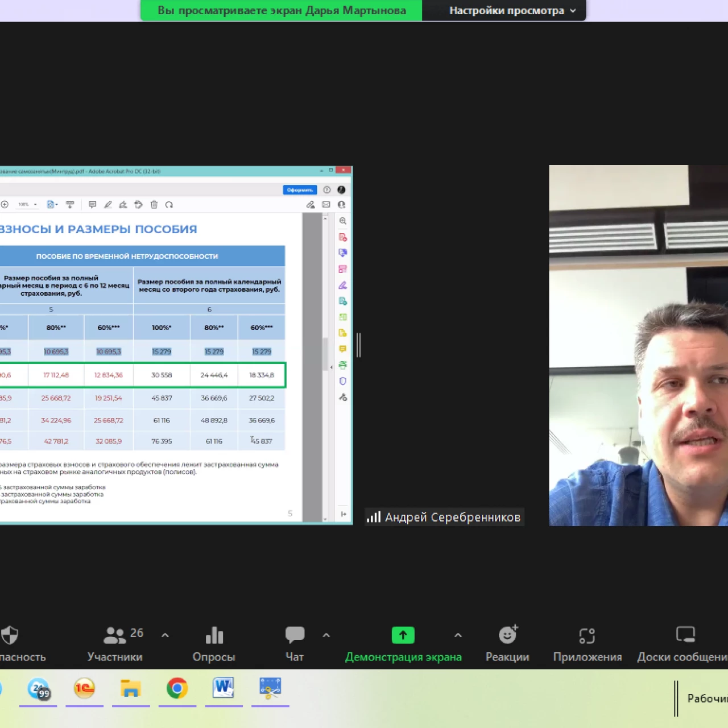The image size is (728, 728).
Task: Open the Acrobat account profile avatar
Action: (x=341, y=190)
